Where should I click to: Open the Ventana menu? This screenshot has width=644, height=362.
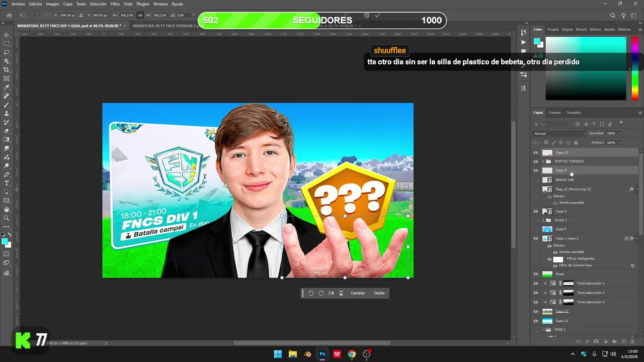tap(160, 4)
